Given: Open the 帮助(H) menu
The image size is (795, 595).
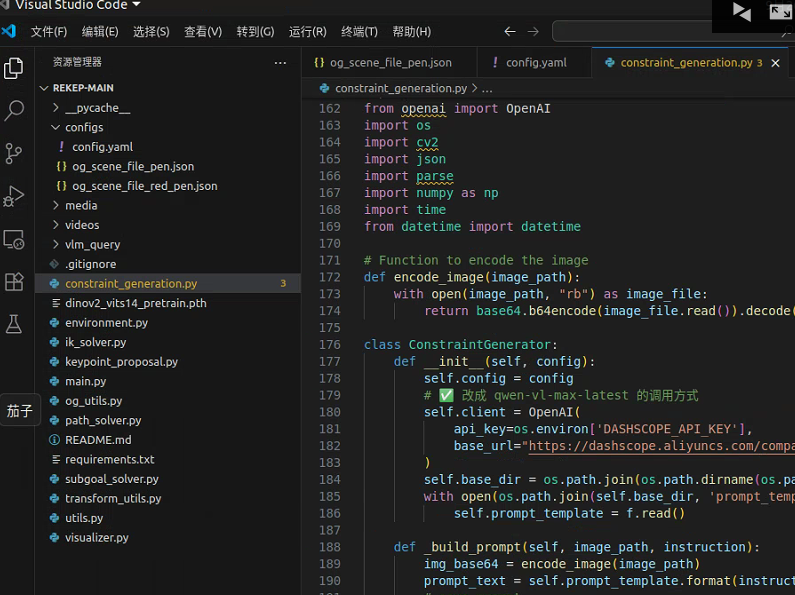Looking at the screenshot, I should [x=411, y=31].
